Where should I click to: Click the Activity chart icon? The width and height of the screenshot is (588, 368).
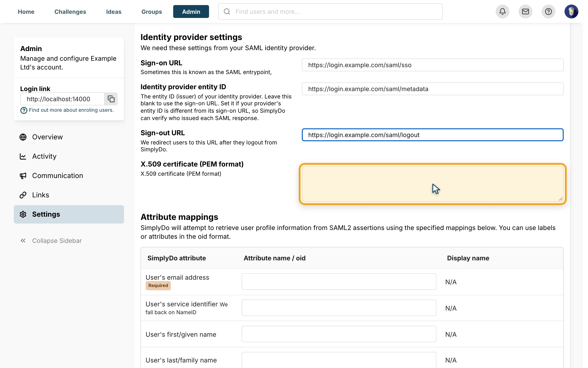[x=23, y=156]
